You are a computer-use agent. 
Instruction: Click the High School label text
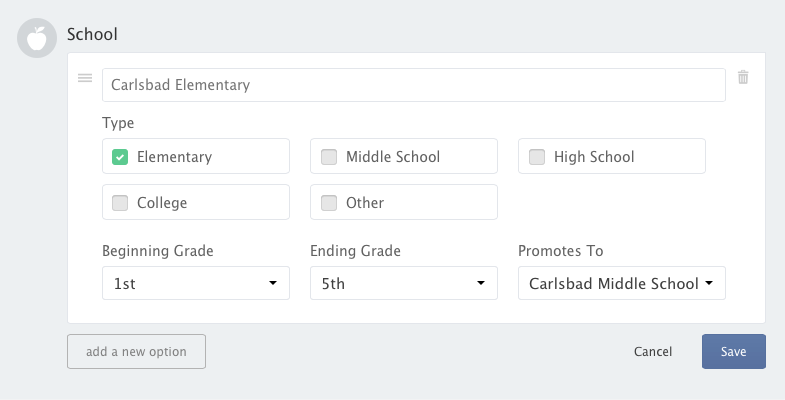[594, 157]
